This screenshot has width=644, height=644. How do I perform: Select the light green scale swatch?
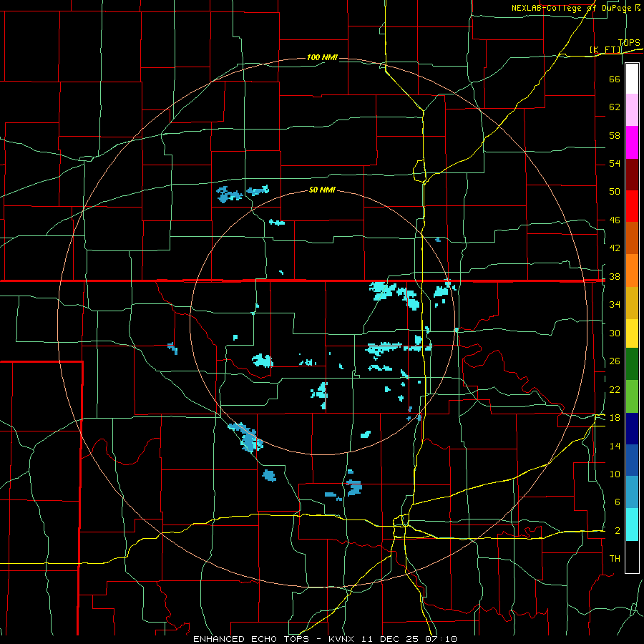[x=632, y=396]
